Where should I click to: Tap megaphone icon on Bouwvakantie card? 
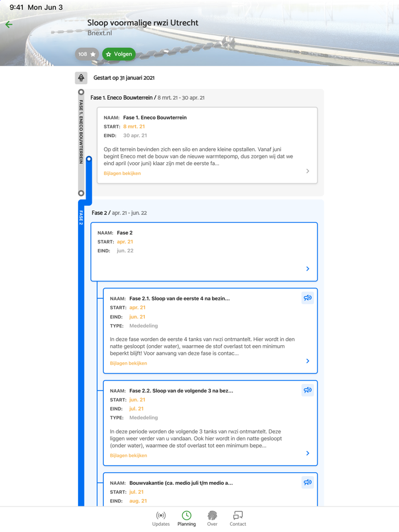pyautogui.click(x=307, y=482)
